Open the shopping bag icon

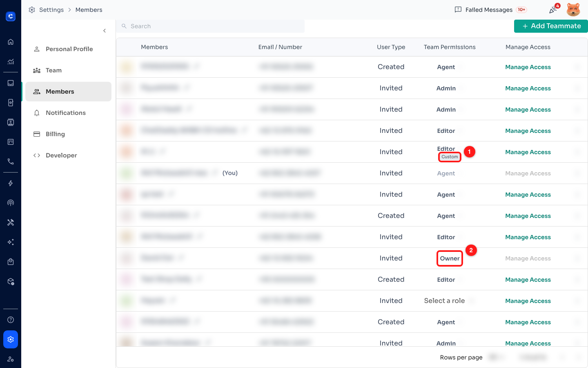click(11, 262)
